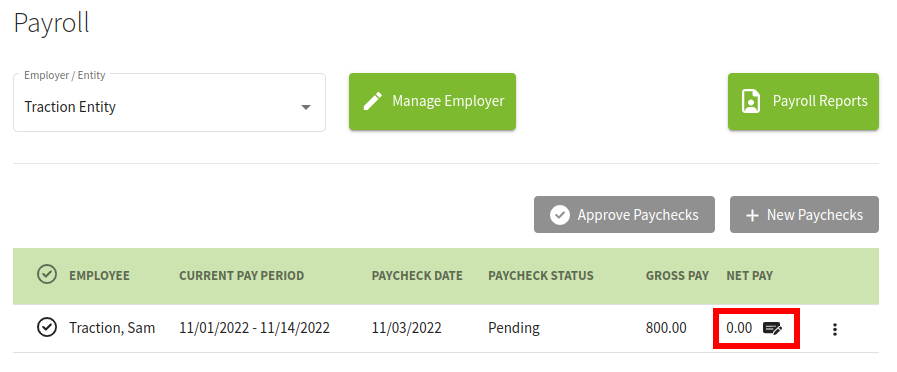Click the report document icon on Payroll Reports
This screenshot has width=897, height=372.
[751, 102]
